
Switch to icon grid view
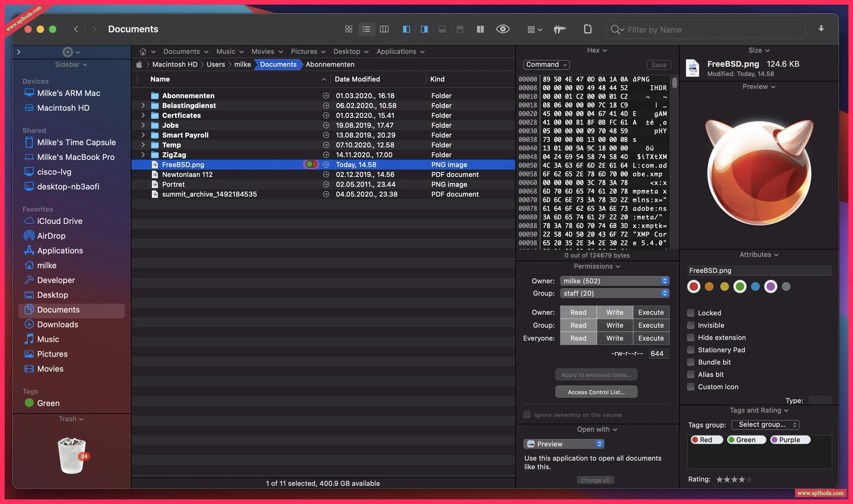pyautogui.click(x=348, y=29)
